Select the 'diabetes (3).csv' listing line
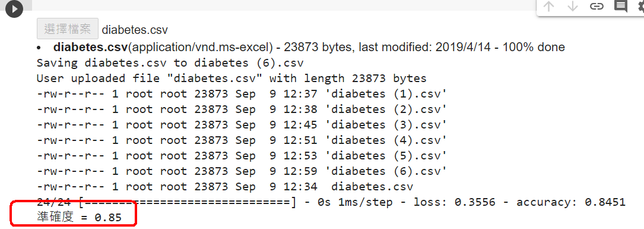The image size is (644, 229). click(x=242, y=125)
